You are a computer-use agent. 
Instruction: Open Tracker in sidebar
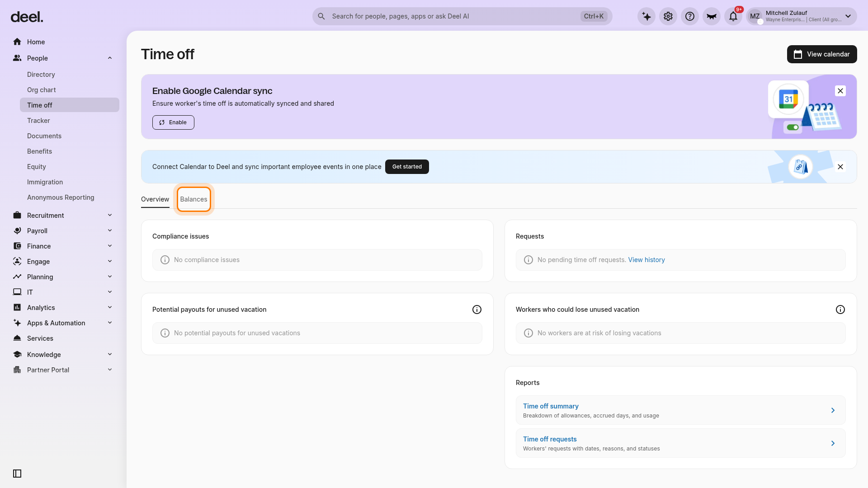click(38, 121)
